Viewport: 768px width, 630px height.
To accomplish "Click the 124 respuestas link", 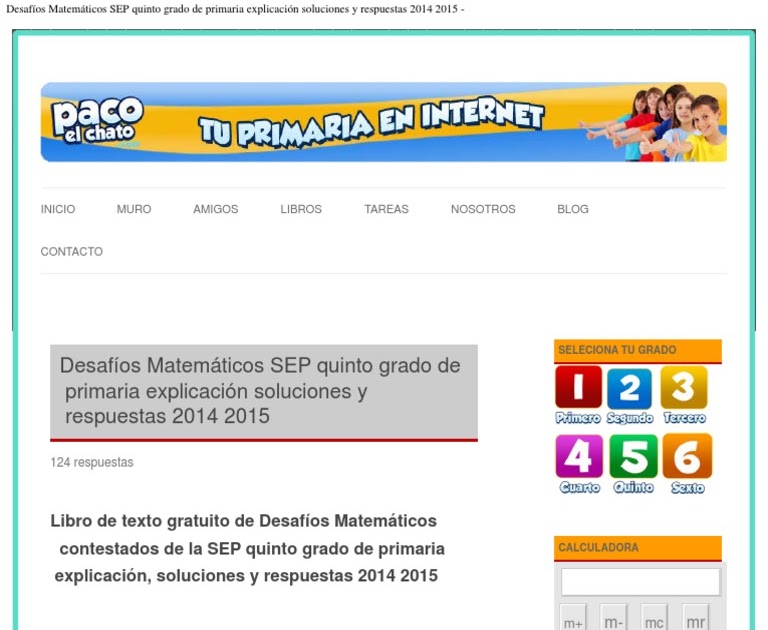I will pyautogui.click(x=92, y=462).
